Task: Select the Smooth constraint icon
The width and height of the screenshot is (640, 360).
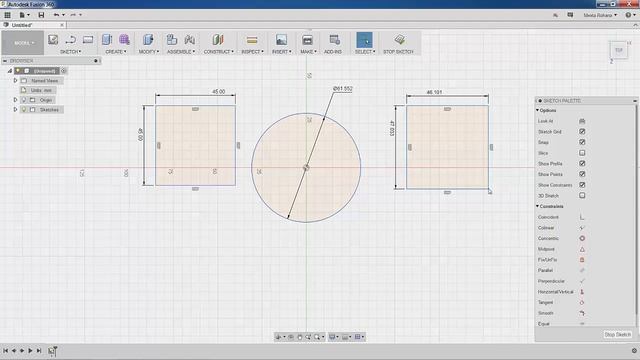Action: click(x=582, y=313)
